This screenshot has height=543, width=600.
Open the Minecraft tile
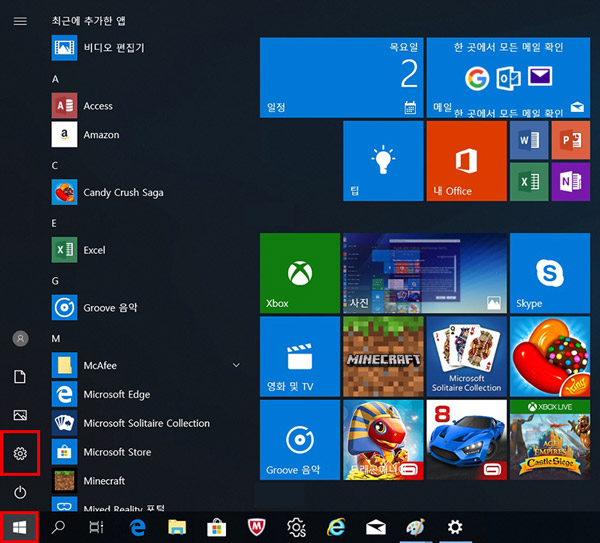382,357
